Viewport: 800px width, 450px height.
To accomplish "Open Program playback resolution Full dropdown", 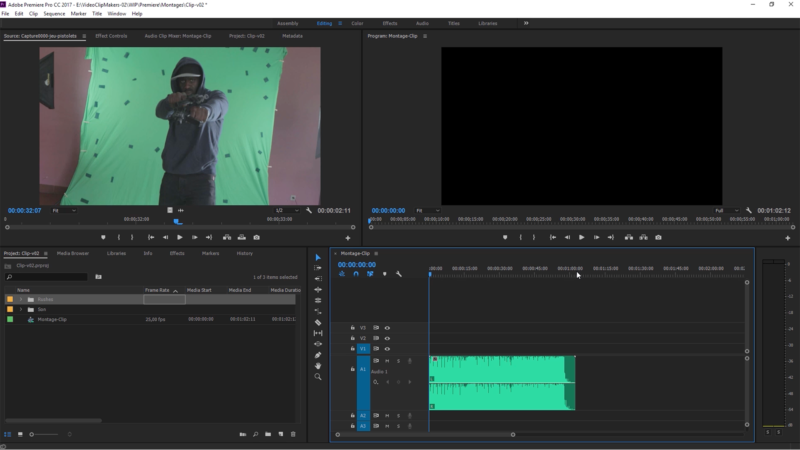I will [727, 210].
